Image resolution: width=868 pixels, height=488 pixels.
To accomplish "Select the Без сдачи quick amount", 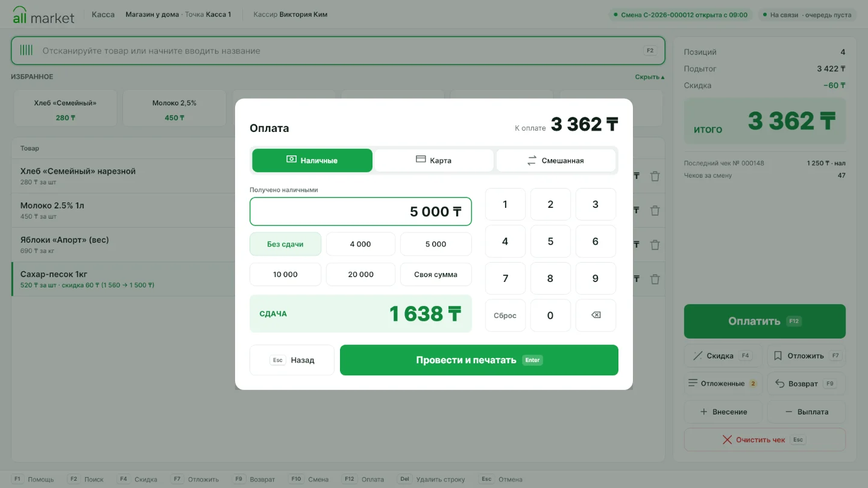I will click(285, 244).
